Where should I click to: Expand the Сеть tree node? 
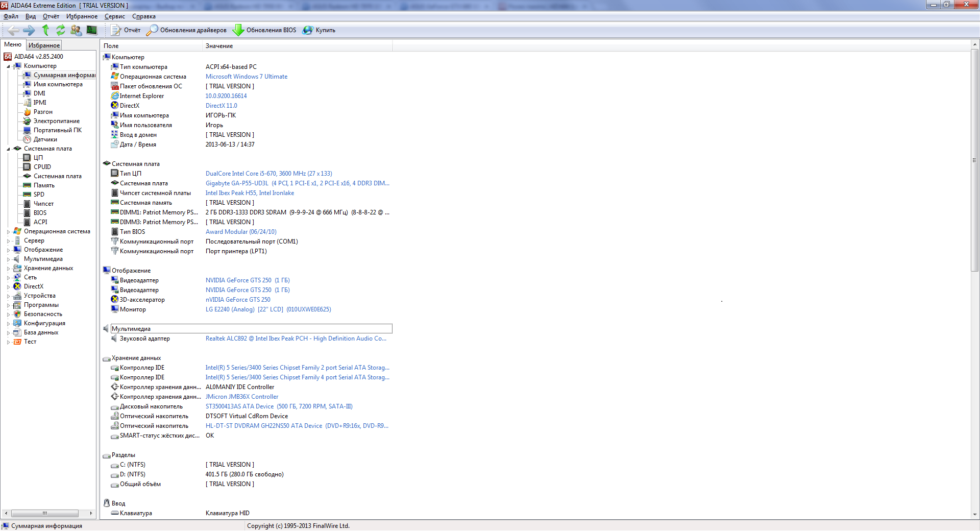[x=8, y=278]
